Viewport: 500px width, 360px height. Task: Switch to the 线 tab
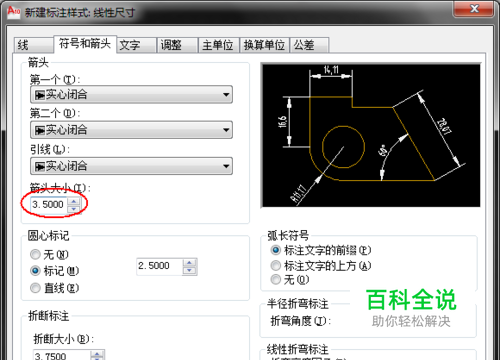click(33, 45)
